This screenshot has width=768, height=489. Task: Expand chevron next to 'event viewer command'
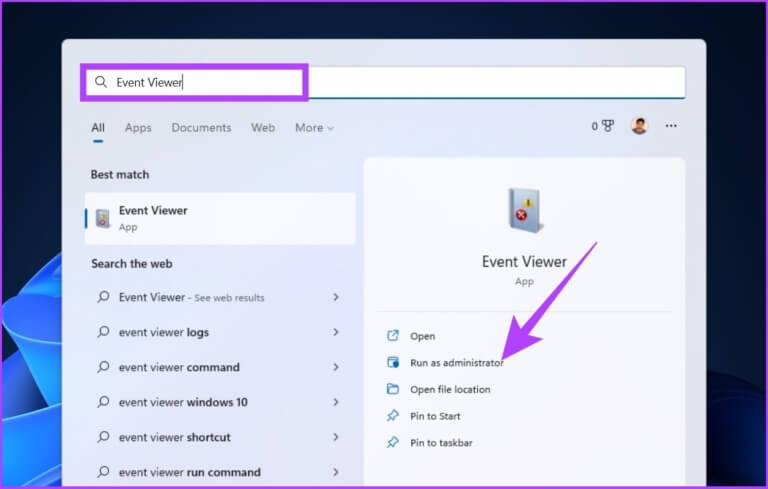pos(336,367)
